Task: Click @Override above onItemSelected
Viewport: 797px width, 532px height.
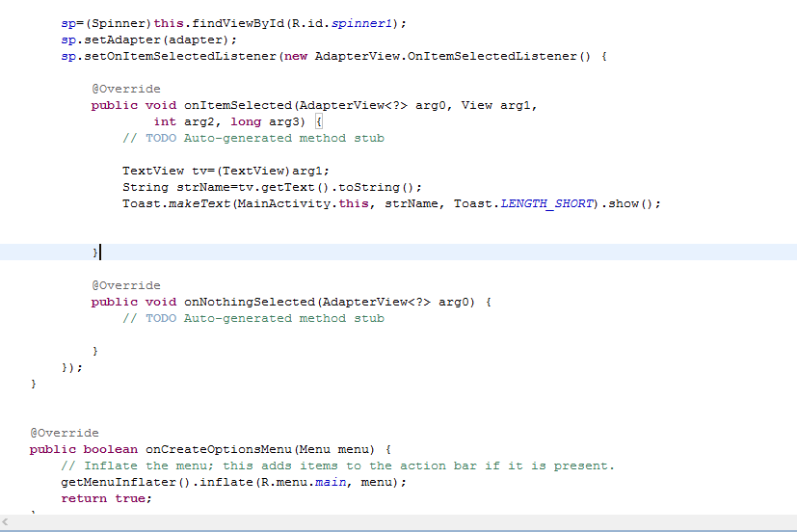Action: coord(126,89)
